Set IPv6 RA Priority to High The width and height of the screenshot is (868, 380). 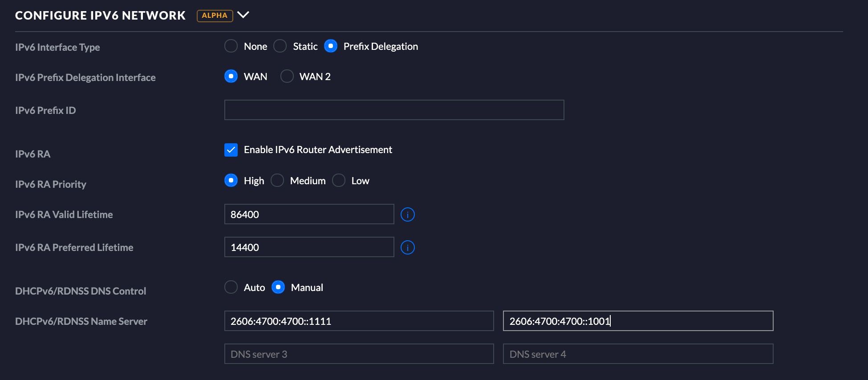[231, 181]
